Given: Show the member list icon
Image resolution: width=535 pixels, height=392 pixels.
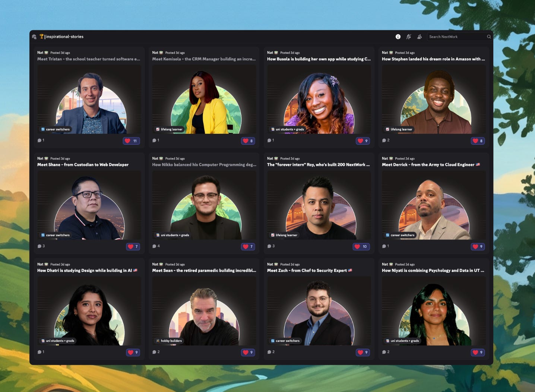Looking at the screenshot, I should (x=420, y=37).
